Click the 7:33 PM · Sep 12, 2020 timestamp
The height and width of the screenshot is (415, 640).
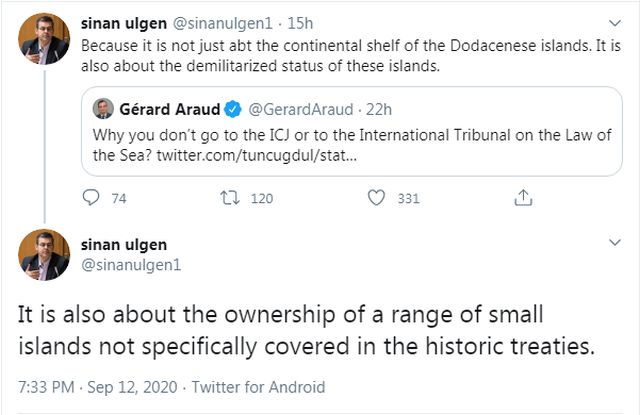[96, 387]
